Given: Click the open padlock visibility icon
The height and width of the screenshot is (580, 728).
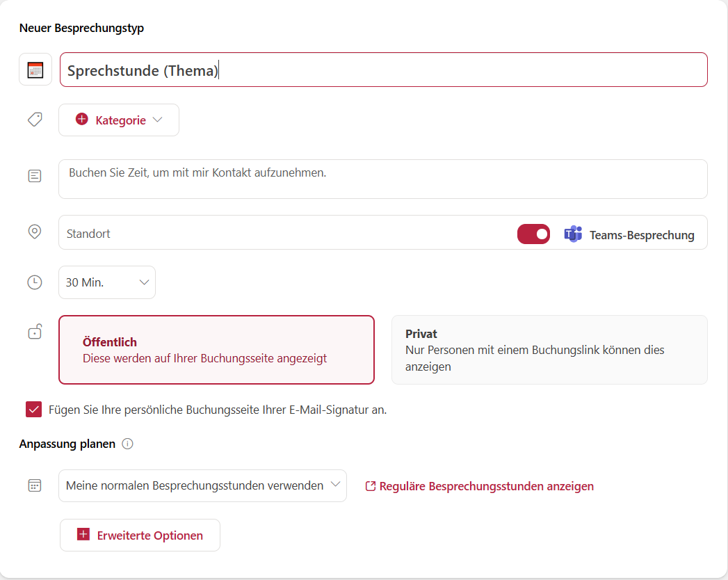Looking at the screenshot, I should click(35, 332).
